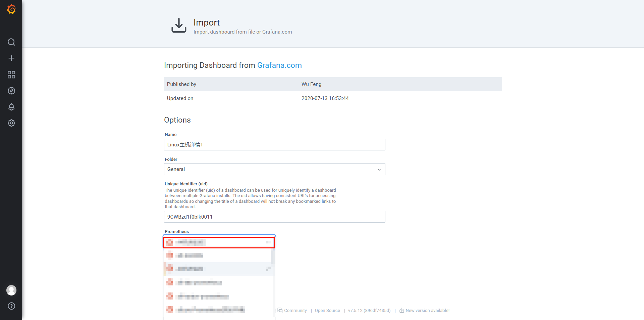Edit the dashboard Name field

[274, 145]
